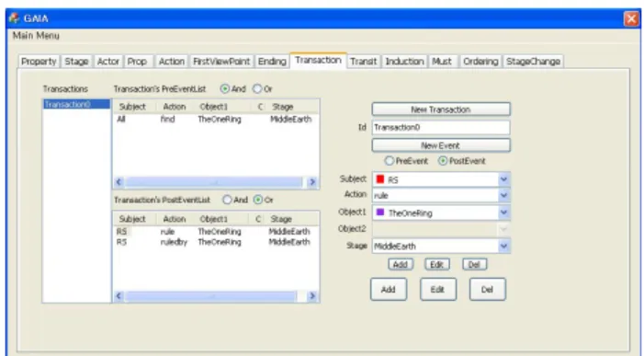644x356 pixels.
Task: Select Transaction0 in the Transactions list
Action: tap(76, 105)
